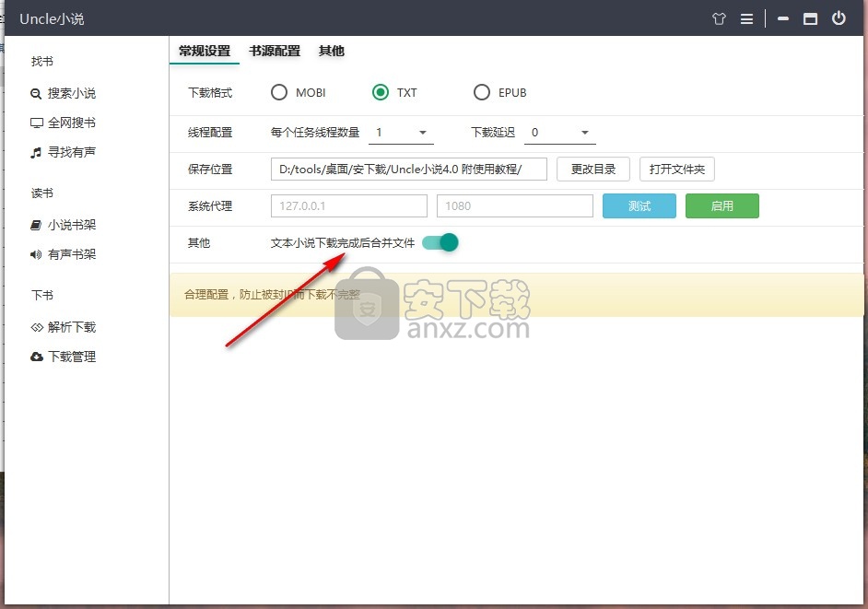The width and height of the screenshot is (868, 609).
Task: Click the 寻找有声 music note icon
Action: (x=36, y=152)
